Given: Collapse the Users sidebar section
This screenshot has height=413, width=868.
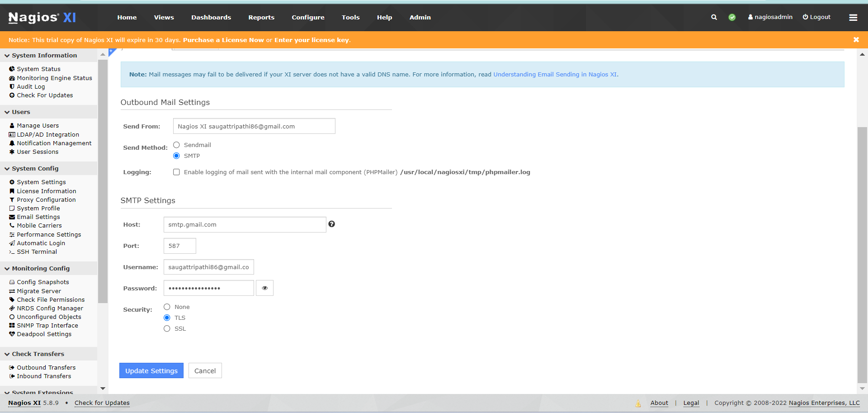Looking at the screenshot, I should [x=48, y=112].
